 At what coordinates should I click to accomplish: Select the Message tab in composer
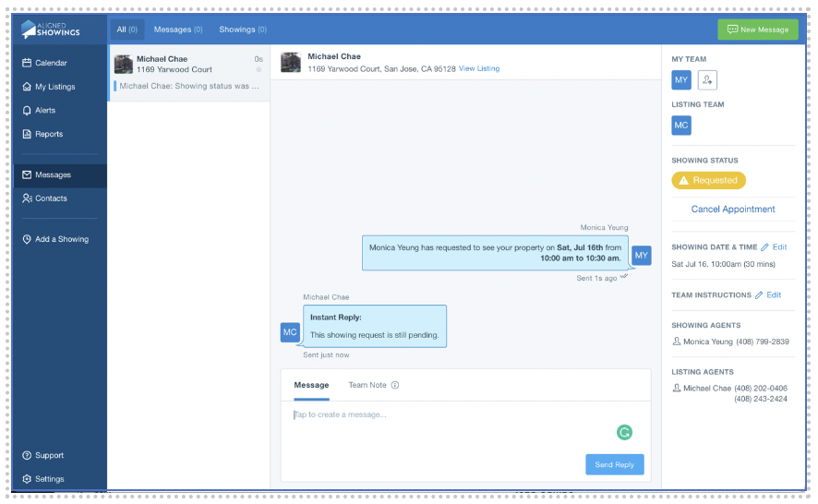[311, 385]
